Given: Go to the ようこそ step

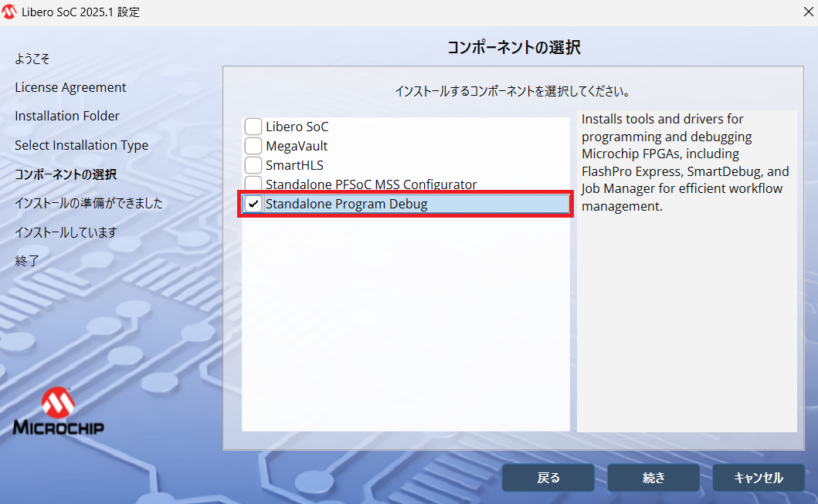Looking at the screenshot, I should 32,59.
